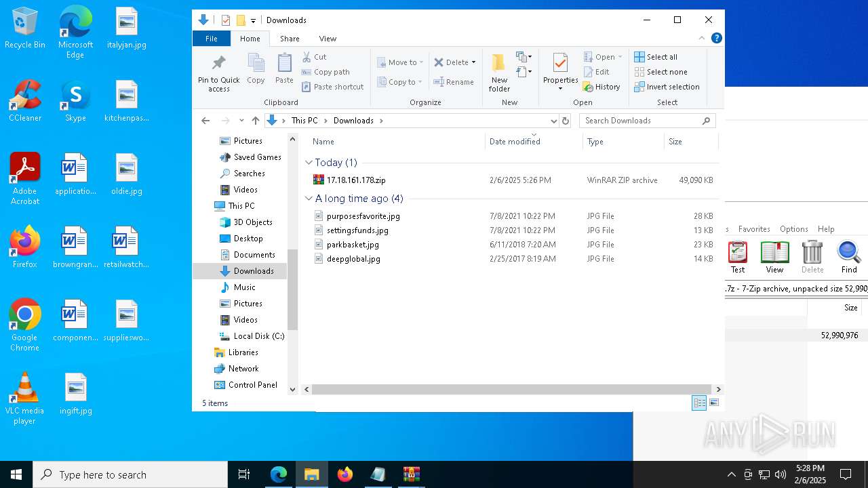Image resolution: width=868 pixels, height=488 pixels.
Task: Open file History from ribbon
Action: pyautogui.click(x=601, y=87)
